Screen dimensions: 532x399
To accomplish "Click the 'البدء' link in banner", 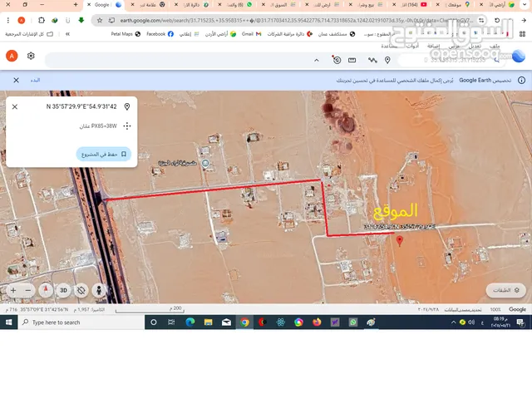I will tap(35, 80).
